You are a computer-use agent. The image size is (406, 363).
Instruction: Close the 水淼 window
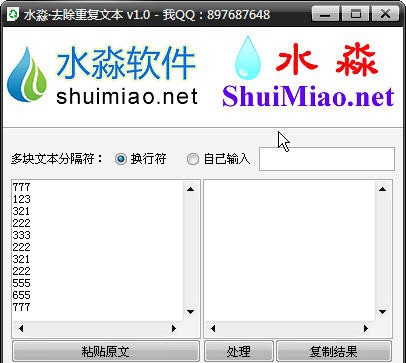385,14
